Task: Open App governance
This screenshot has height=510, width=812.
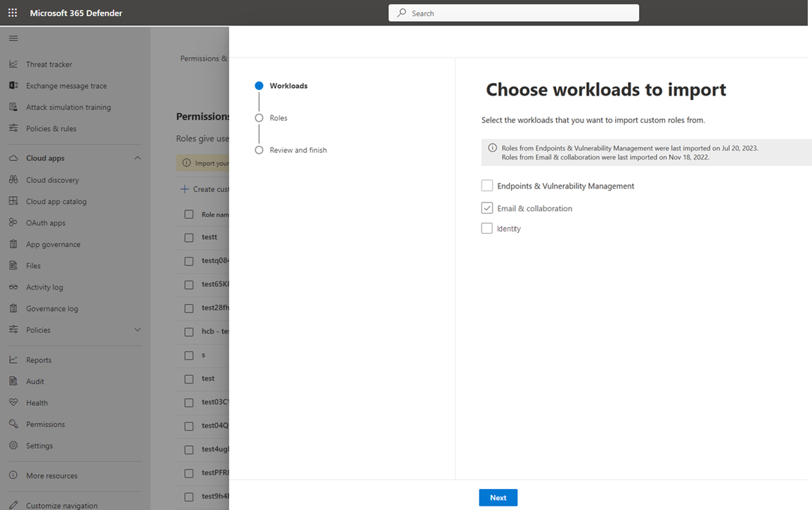Action: pos(52,243)
